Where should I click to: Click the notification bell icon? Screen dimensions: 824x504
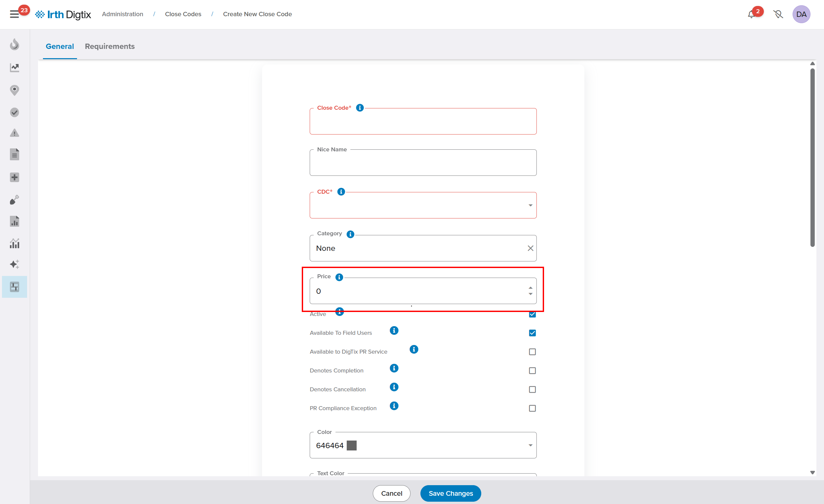point(751,15)
